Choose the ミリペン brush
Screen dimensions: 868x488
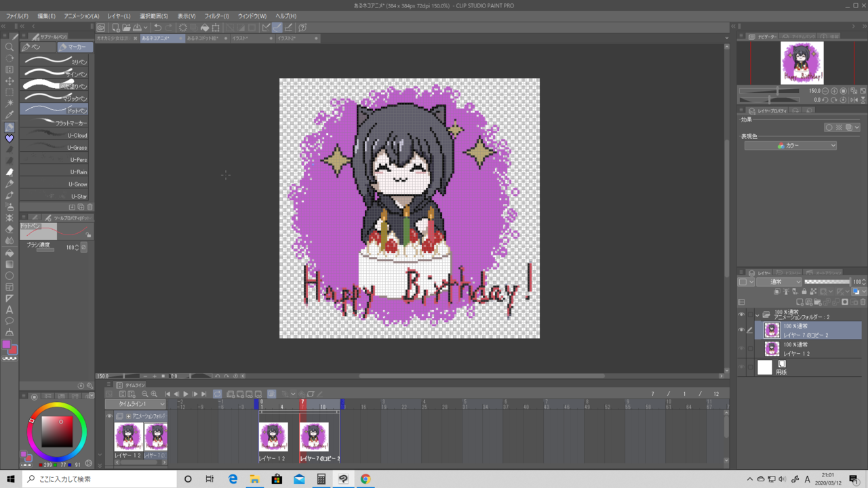click(x=55, y=61)
